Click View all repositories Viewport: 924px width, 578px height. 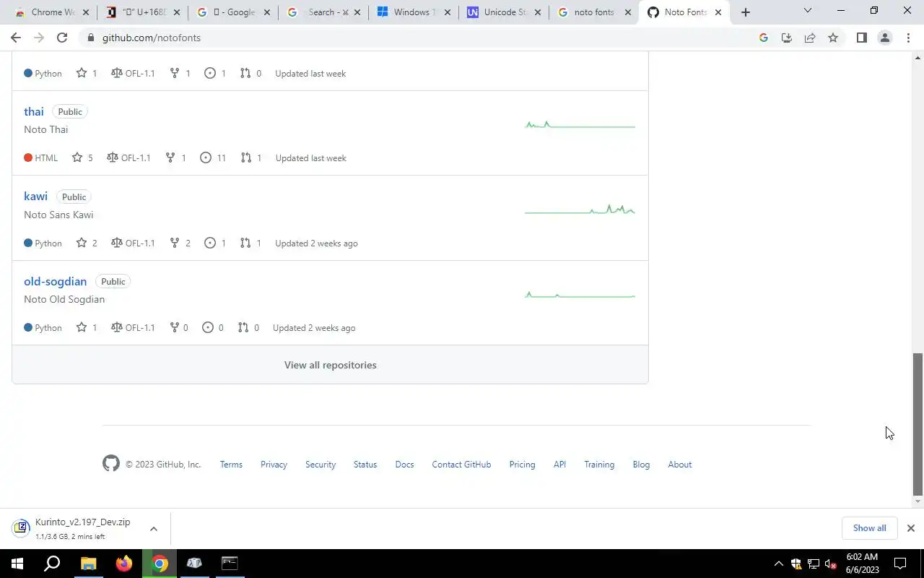tap(330, 365)
